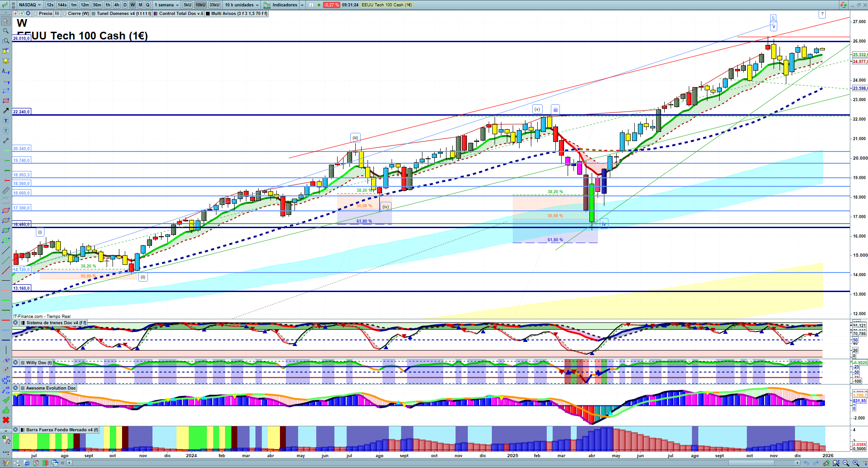The image size is (868, 468).
Task: Click the undo arrow icon
Action: tap(806, 463)
